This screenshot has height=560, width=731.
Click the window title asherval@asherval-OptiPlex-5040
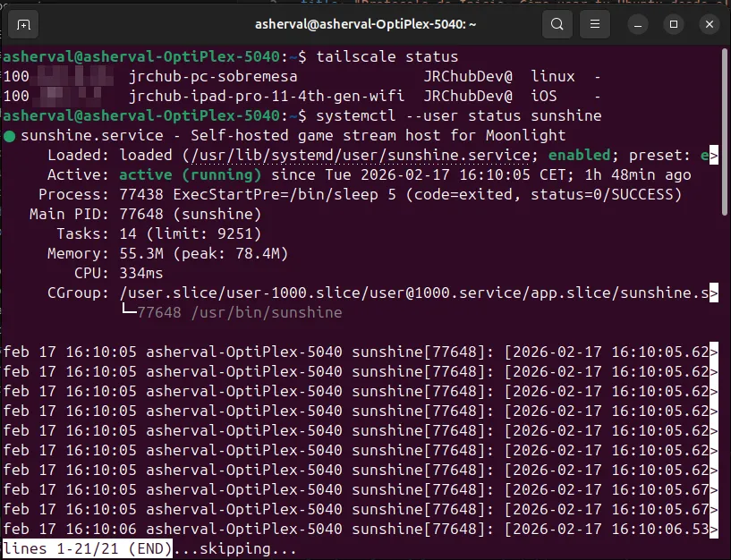pos(365,24)
